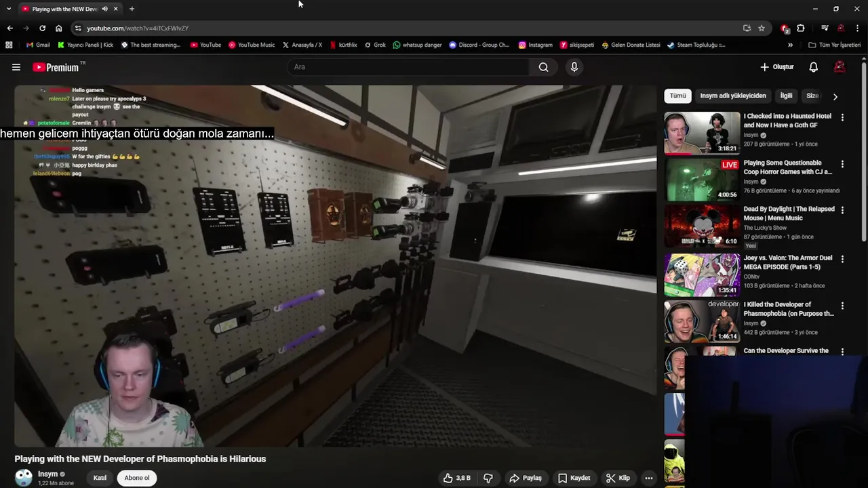Show hidden bookmarks with double chevron
This screenshot has width=868, height=488.
click(790, 45)
